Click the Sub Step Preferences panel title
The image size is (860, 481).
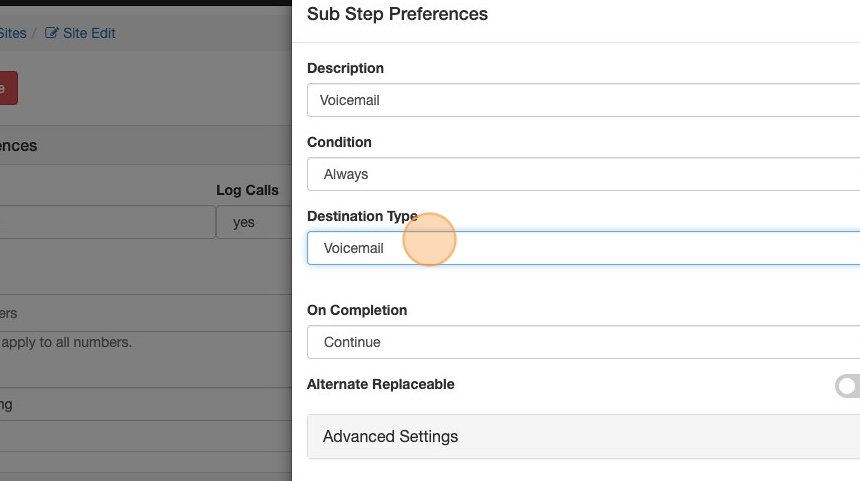397,14
